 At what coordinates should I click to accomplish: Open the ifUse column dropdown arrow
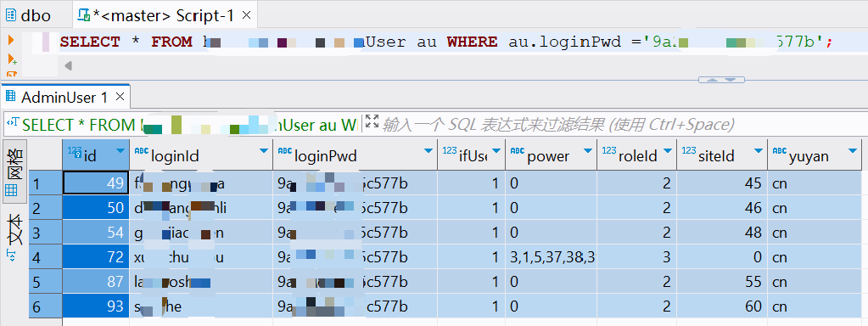point(496,150)
